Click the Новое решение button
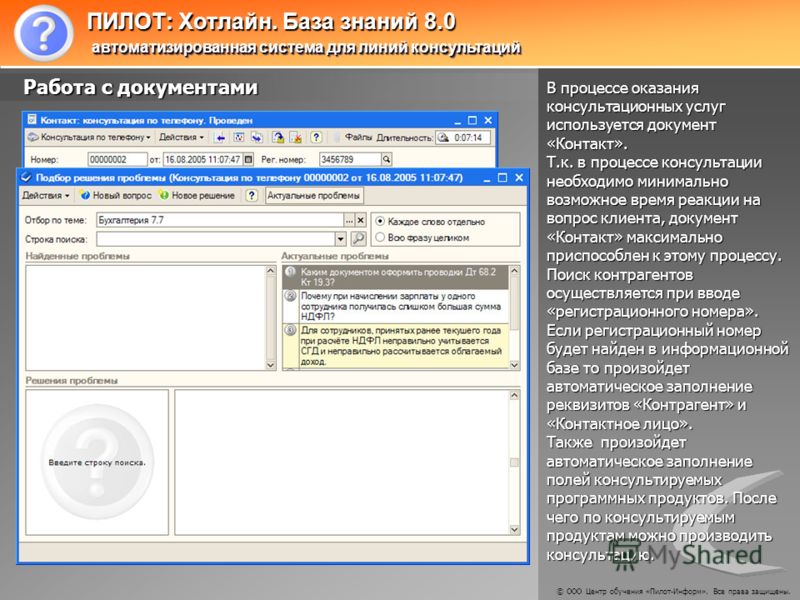The width and height of the screenshot is (800, 600). (x=197, y=195)
